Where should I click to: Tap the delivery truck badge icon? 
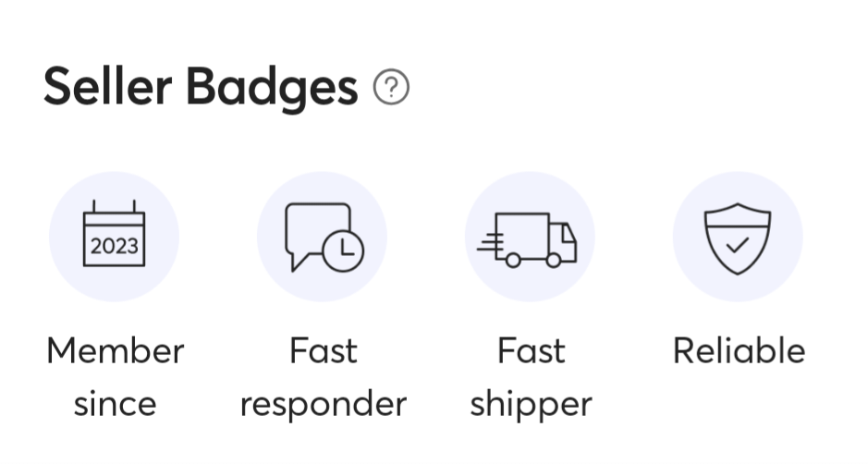click(530, 237)
